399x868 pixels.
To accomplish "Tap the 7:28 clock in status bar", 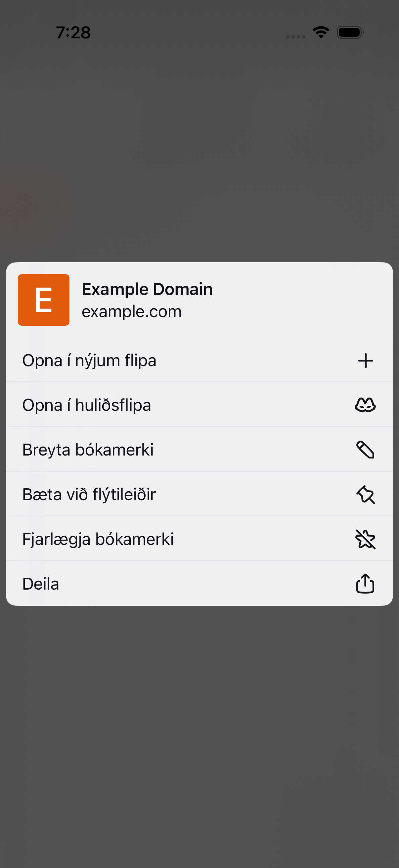I will click(73, 33).
